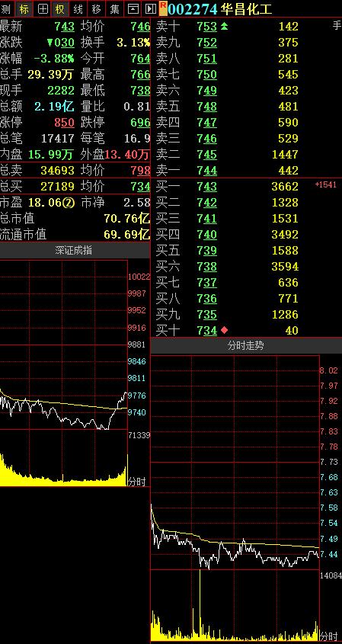
Task: Click the green up arrow beside 卖十
Action: 224,27
